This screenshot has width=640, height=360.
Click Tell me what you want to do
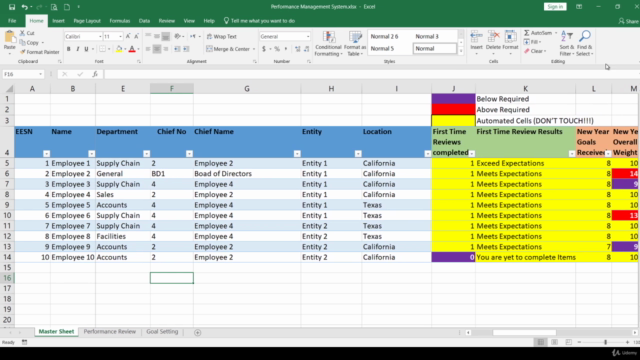point(259,21)
